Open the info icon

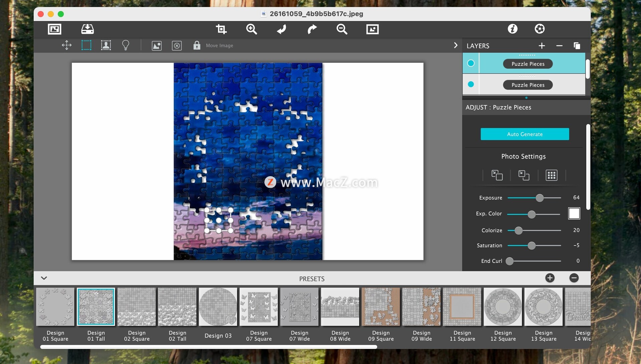[512, 29]
